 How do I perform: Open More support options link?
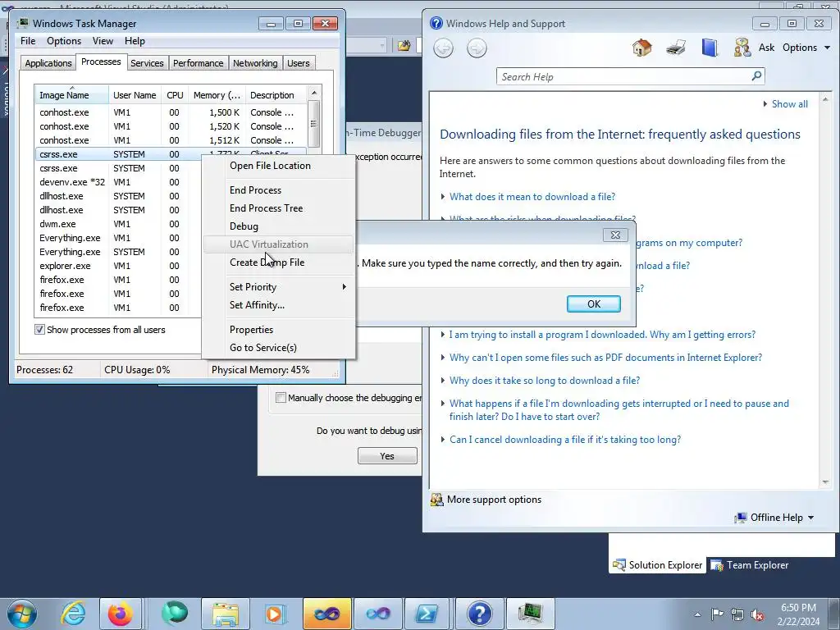coord(494,500)
